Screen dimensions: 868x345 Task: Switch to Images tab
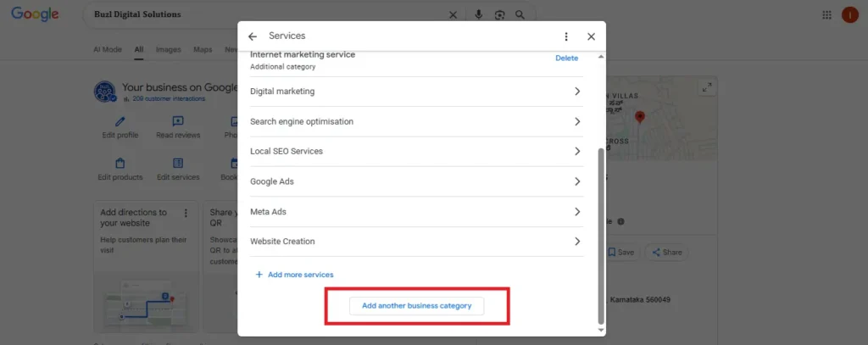pyautogui.click(x=169, y=49)
